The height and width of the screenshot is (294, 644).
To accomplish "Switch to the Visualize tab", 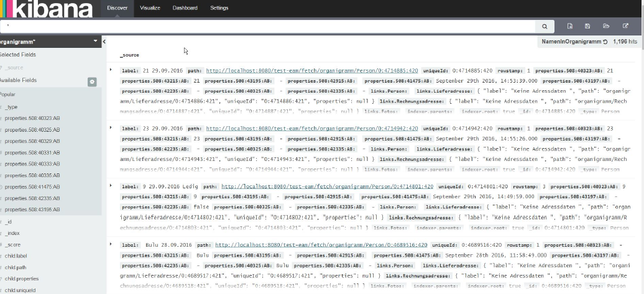I will [150, 8].
